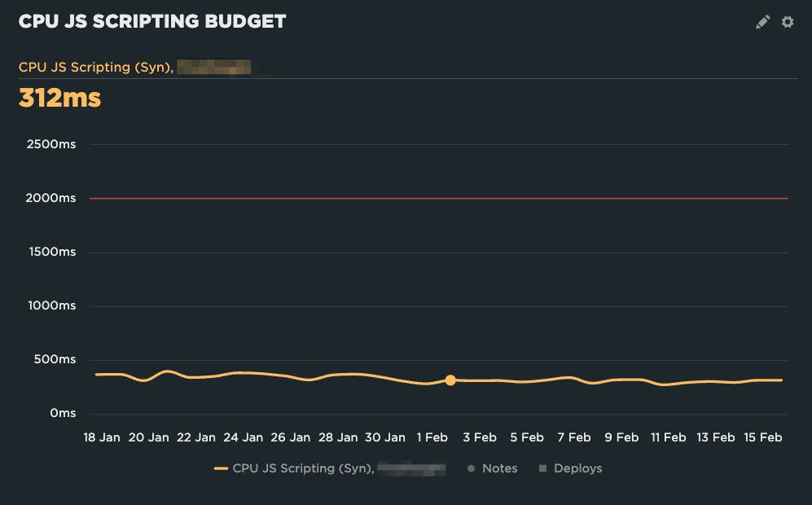Open settings menu from the gear control
This screenshot has height=505, width=812.
787,22
